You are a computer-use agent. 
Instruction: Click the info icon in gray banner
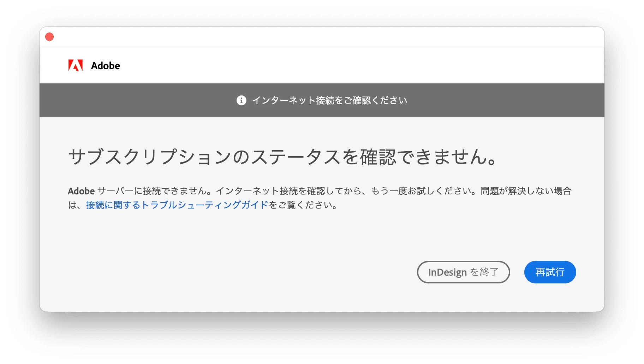tap(241, 100)
